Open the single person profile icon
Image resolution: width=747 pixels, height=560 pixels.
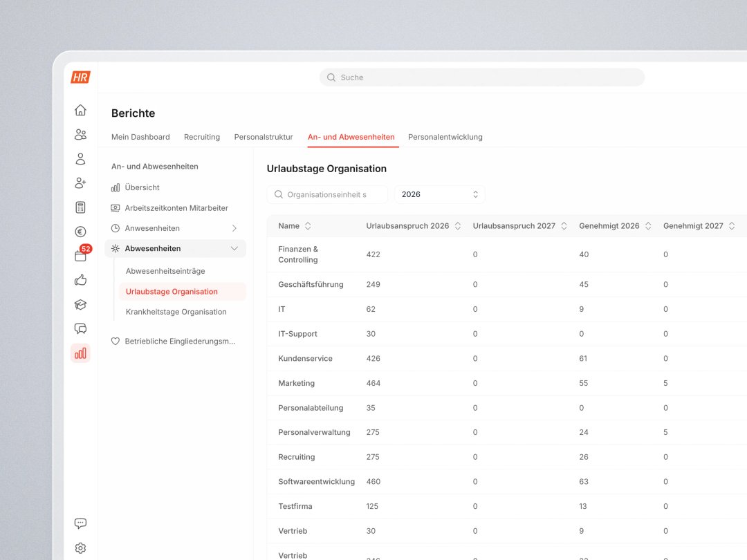80,158
